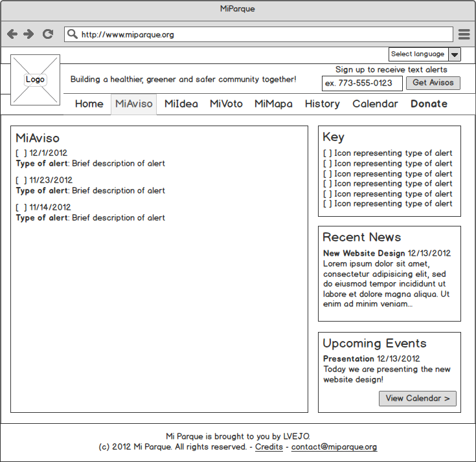Click the icon placeholder beside 11/14/2012 alert

tap(21, 208)
